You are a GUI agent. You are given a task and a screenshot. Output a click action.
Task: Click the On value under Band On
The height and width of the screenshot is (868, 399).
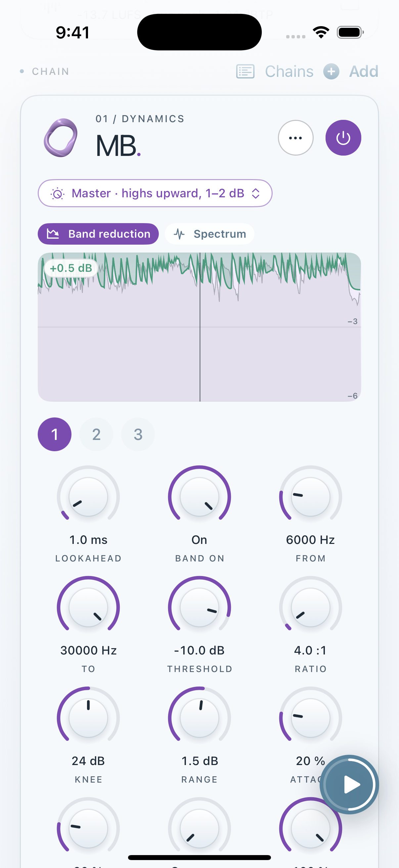pyautogui.click(x=199, y=540)
